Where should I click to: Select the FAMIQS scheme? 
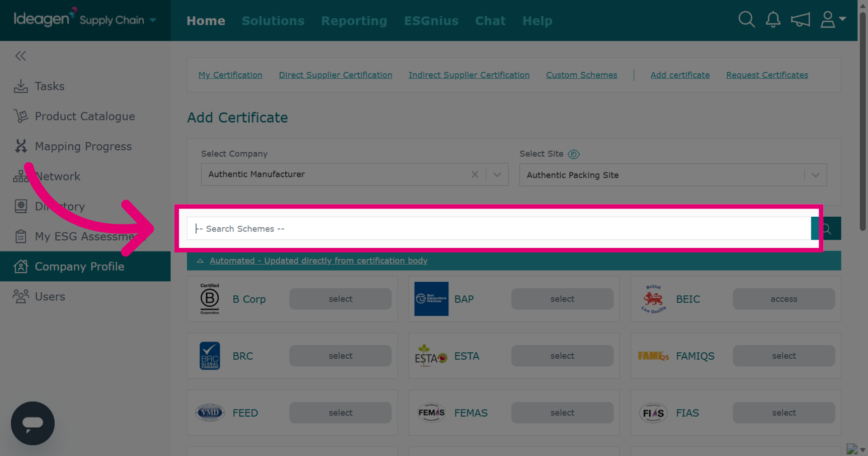pyautogui.click(x=784, y=356)
